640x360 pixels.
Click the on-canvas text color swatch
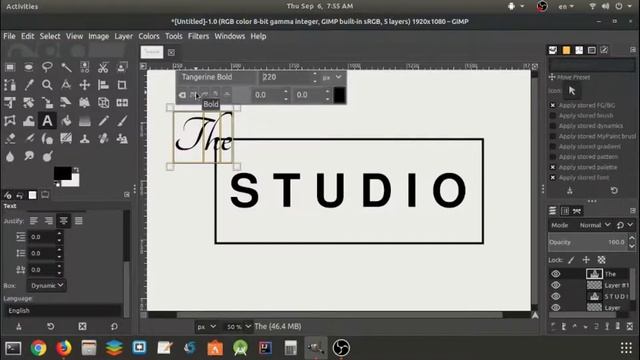pos(339,95)
